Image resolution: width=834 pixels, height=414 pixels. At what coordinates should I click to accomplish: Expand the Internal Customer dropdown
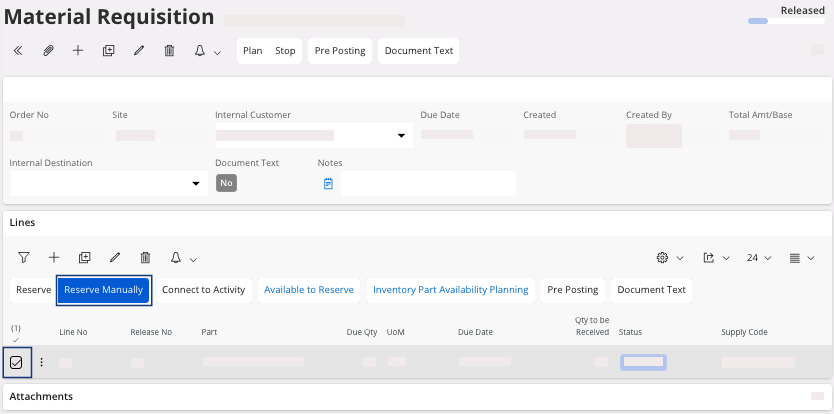coord(401,135)
